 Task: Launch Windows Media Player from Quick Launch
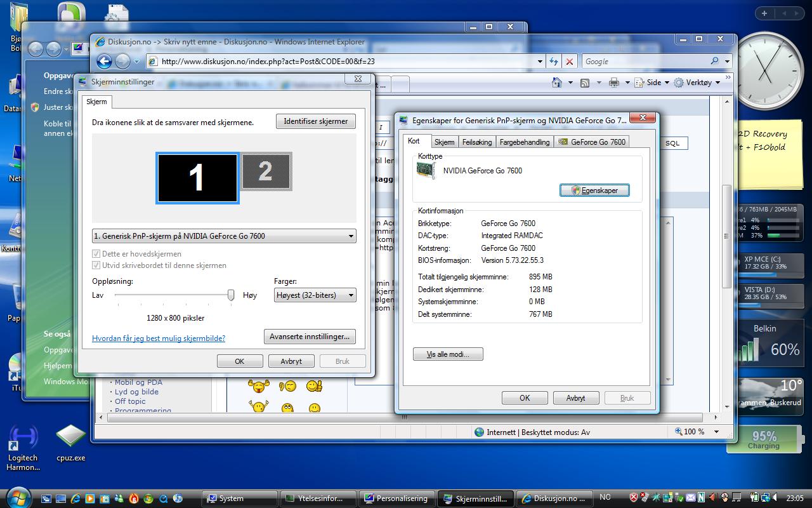(x=90, y=498)
